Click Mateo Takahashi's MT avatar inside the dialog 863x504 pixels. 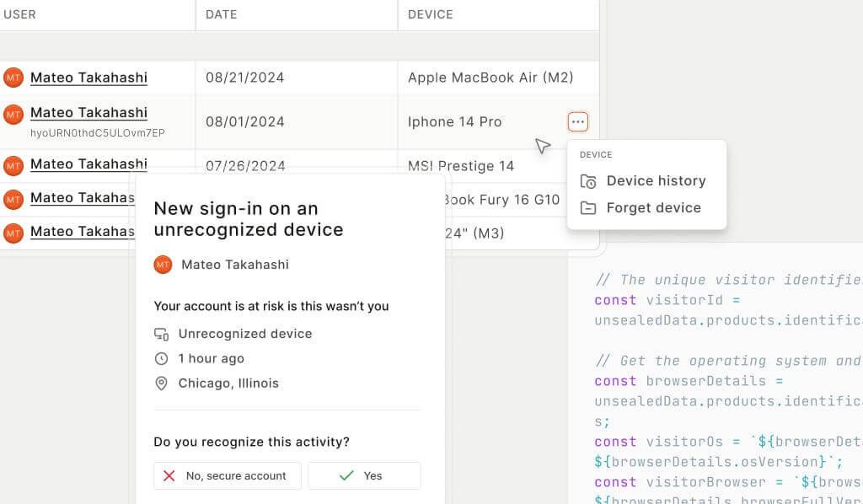(163, 265)
